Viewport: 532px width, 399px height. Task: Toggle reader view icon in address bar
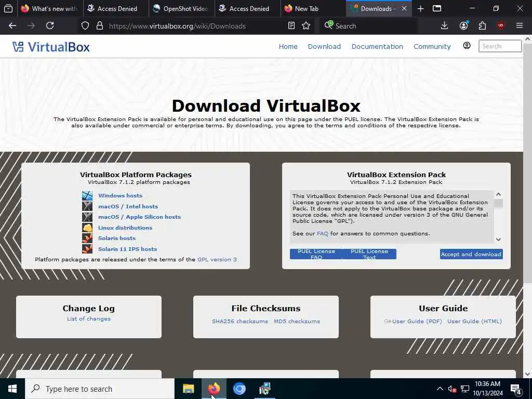(291, 26)
